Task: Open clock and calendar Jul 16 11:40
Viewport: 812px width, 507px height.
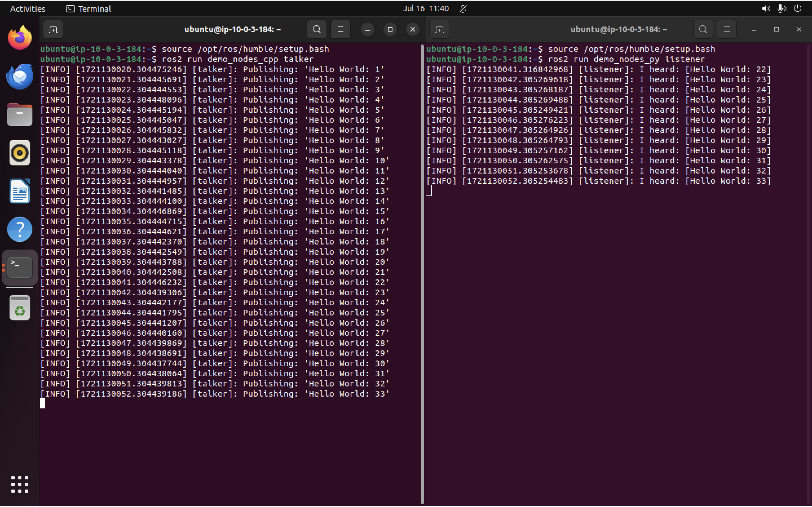Action: [425, 9]
